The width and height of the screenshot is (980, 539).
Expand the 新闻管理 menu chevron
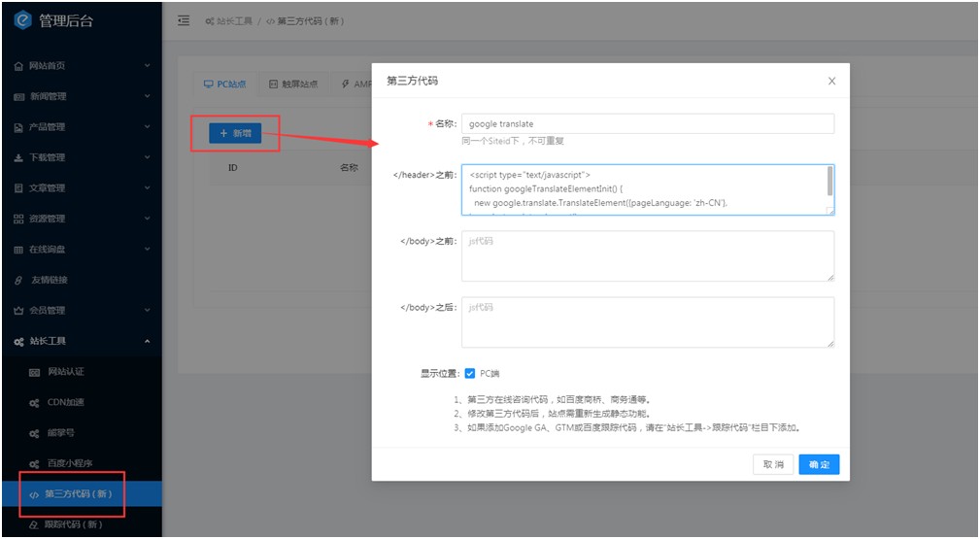[148, 96]
